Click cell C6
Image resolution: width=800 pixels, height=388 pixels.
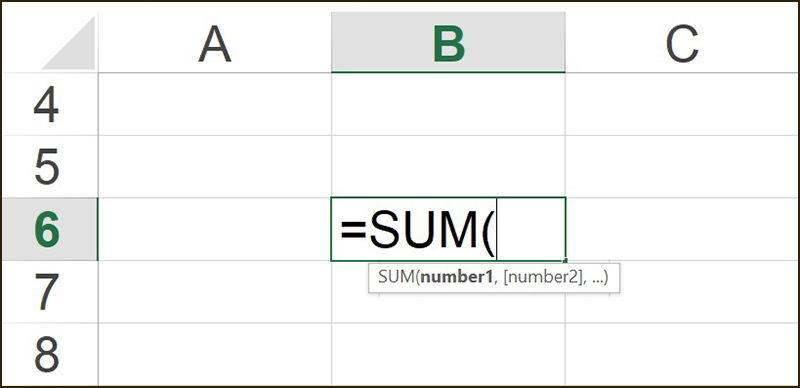pyautogui.click(x=682, y=229)
